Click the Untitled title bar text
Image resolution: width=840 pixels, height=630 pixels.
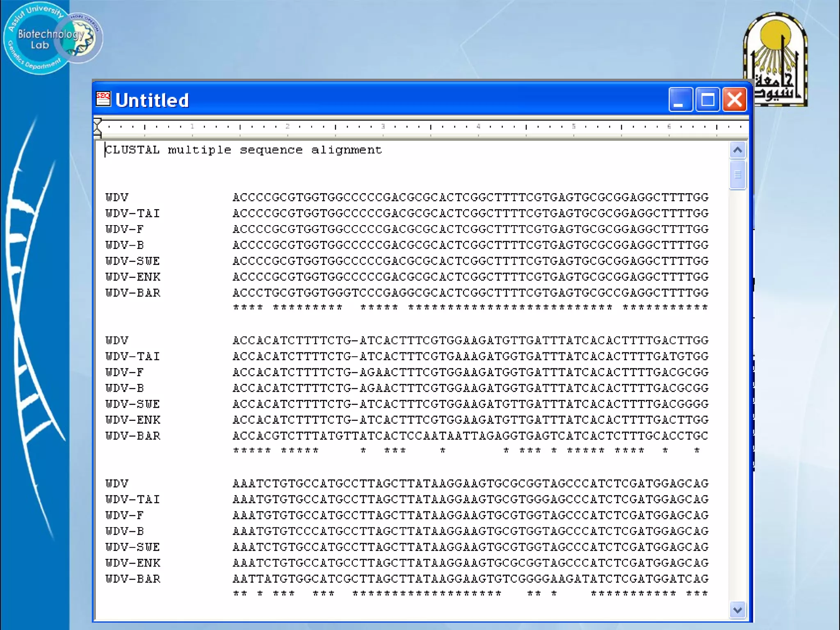point(152,100)
